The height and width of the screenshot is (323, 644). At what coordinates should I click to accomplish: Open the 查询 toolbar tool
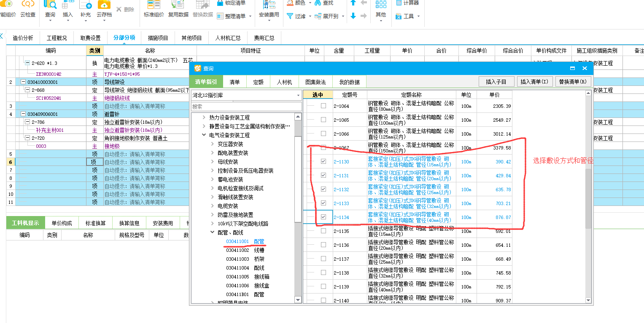(x=50, y=9)
